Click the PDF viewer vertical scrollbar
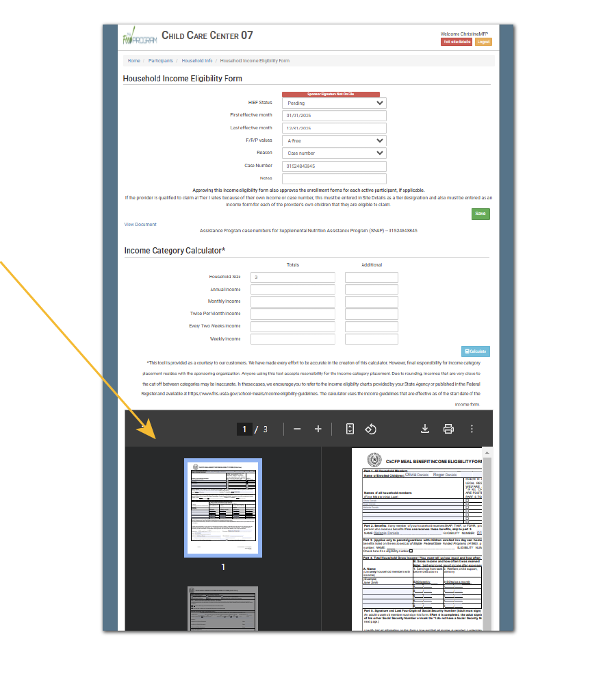The image size is (616, 685). click(x=487, y=534)
